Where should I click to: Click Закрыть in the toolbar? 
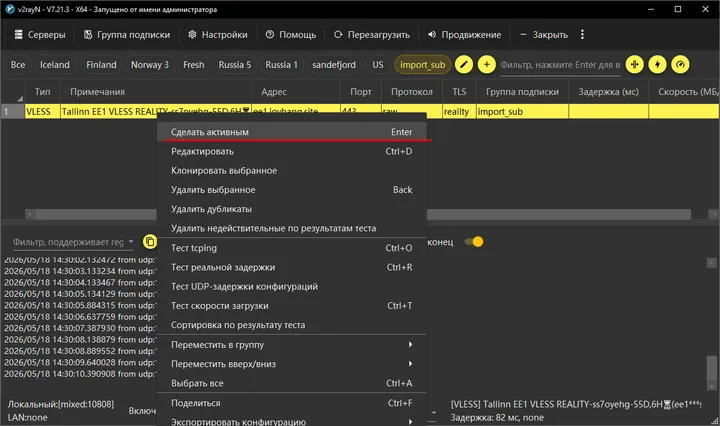pos(544,35)
